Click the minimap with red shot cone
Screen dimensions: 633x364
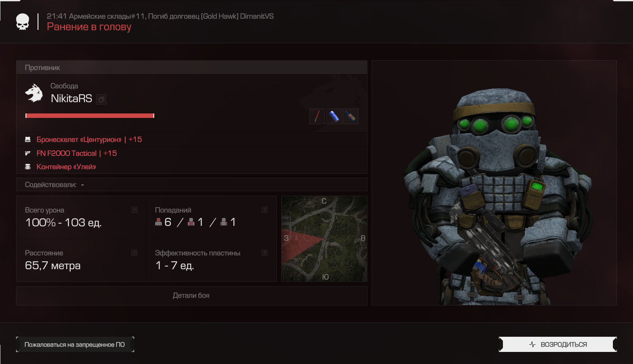pos(324,238)
